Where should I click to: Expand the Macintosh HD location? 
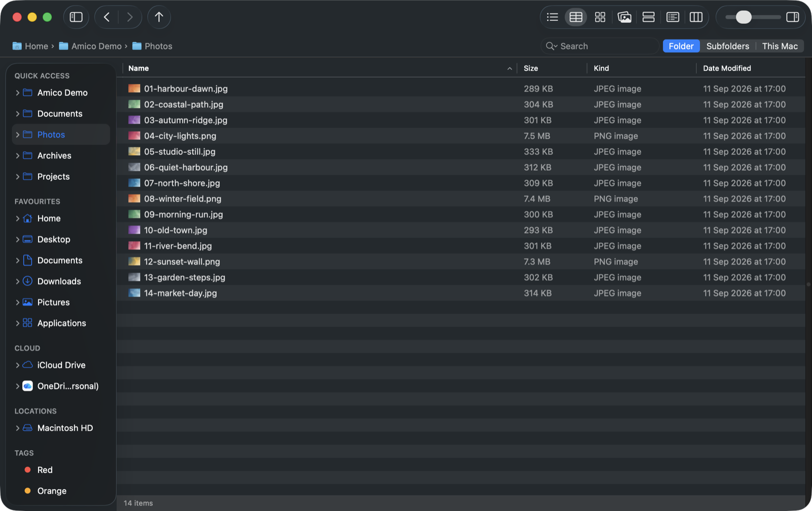click(x=17, y=428)
